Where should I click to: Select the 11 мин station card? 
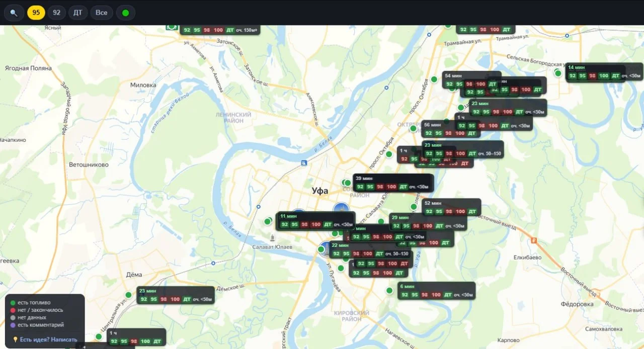(x=316, y=221)
